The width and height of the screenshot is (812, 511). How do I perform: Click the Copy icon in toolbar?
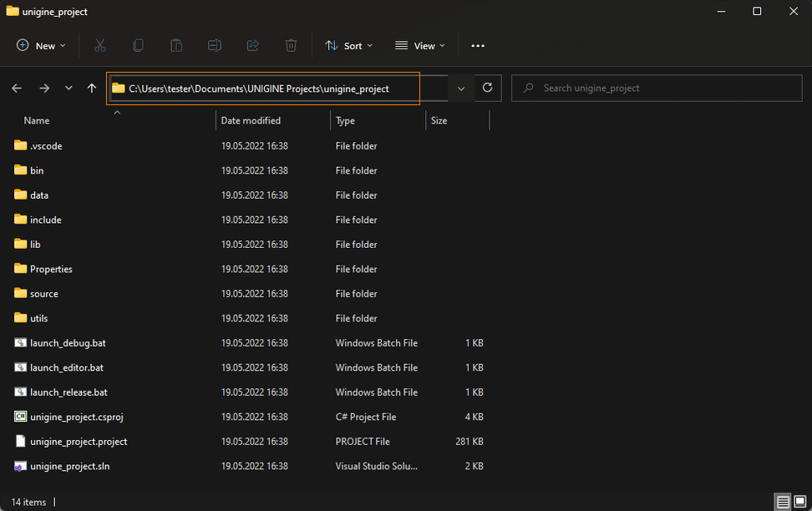point(139,46)
